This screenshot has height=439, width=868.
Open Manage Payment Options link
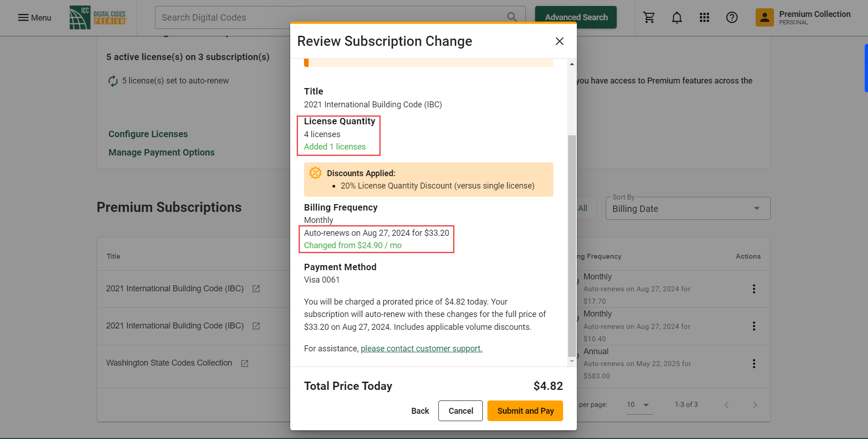point(161,152)
